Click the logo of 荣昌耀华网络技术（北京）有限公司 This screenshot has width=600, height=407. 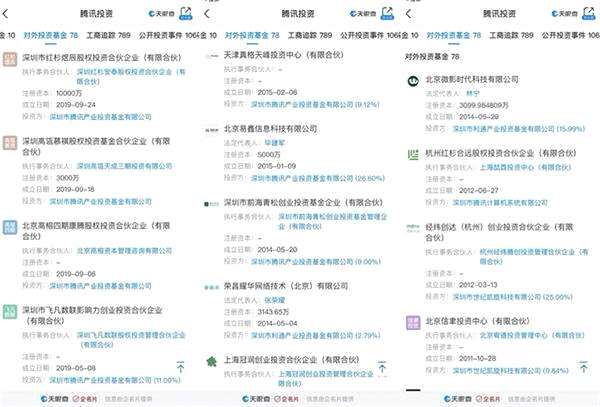(212, 287)
